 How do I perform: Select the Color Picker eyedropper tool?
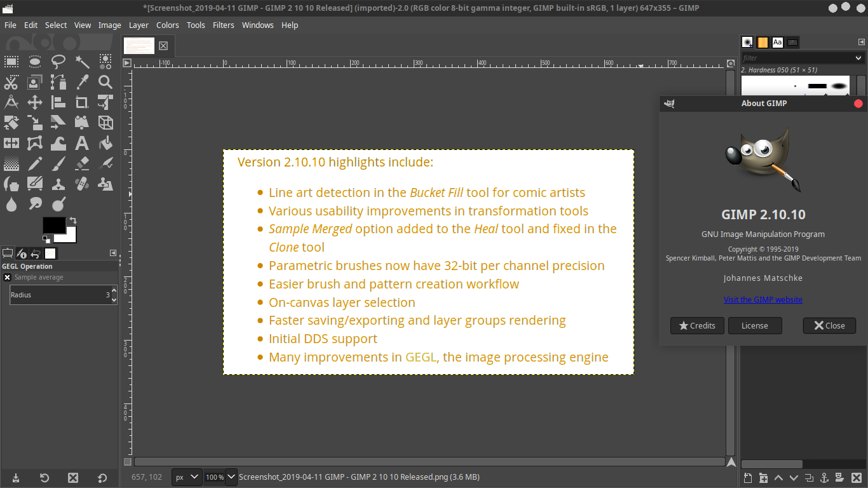[82, 82]
